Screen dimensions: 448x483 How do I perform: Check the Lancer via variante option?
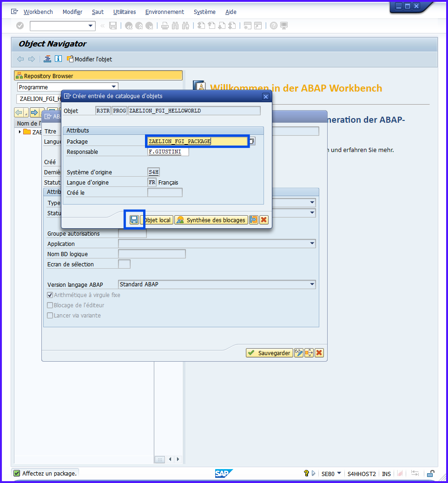coord(50,316)
